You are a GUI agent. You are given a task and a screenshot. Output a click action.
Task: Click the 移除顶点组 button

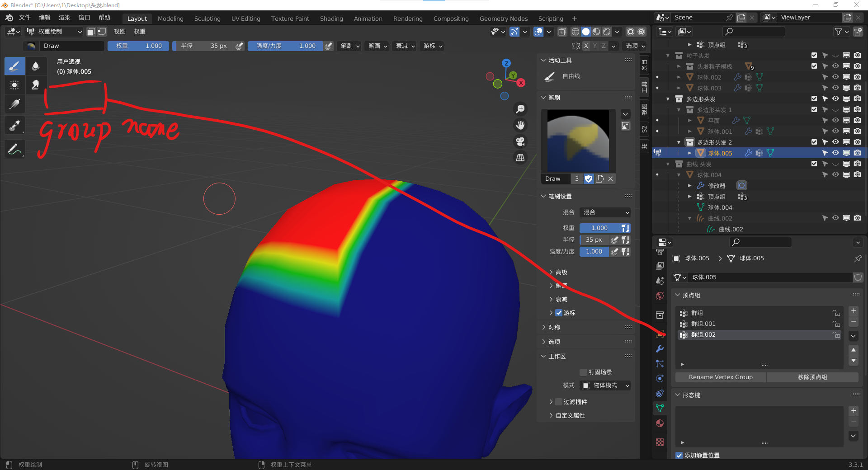(812, 377)
